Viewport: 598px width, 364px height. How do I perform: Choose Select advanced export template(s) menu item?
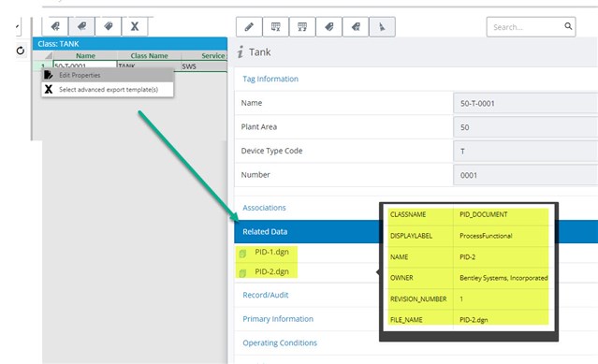(108, 90)
